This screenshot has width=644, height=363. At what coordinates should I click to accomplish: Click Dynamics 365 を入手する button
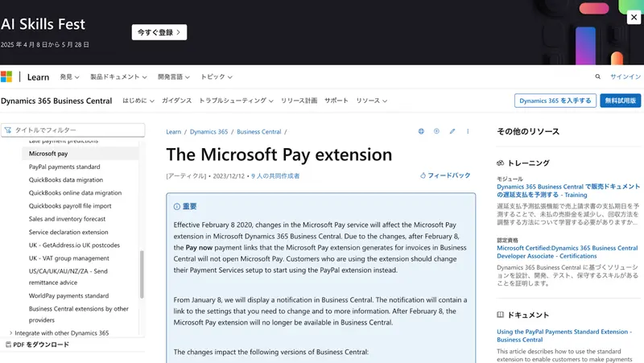point(555,101)
